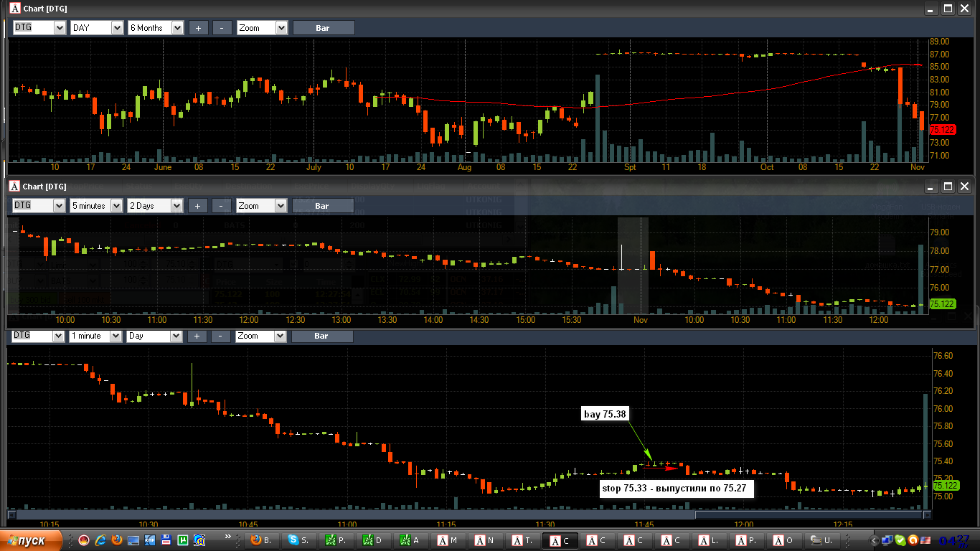Expand hidden system tray icons
This screenshot has width=980, height=551.
pyautogui.click(x=874, y=540)
